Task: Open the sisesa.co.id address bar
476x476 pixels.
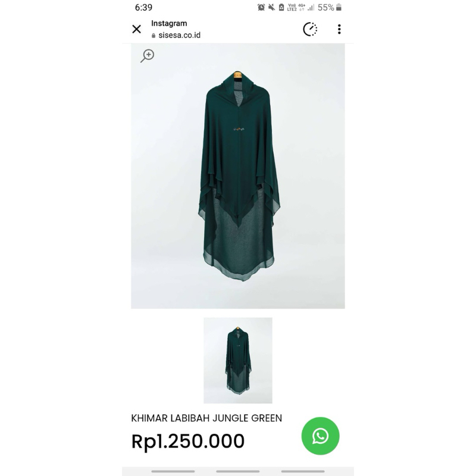Action: click(180, 35)
